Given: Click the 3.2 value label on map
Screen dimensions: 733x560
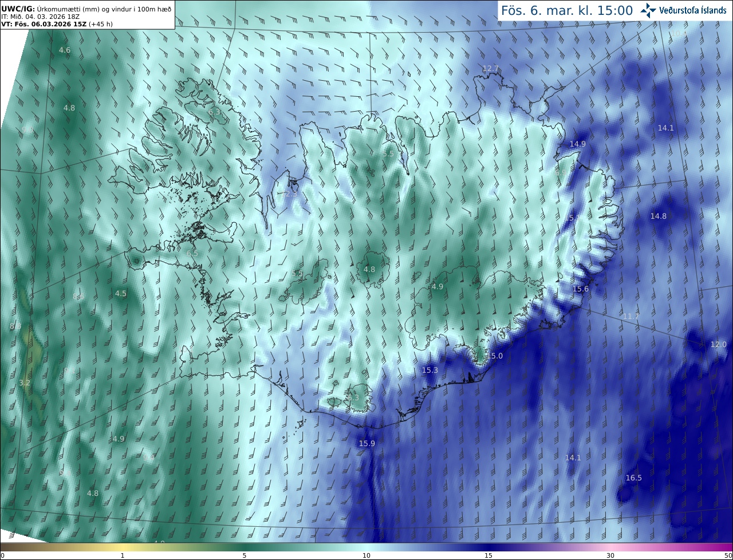Looking at the screenshot, I should (25, 382).
